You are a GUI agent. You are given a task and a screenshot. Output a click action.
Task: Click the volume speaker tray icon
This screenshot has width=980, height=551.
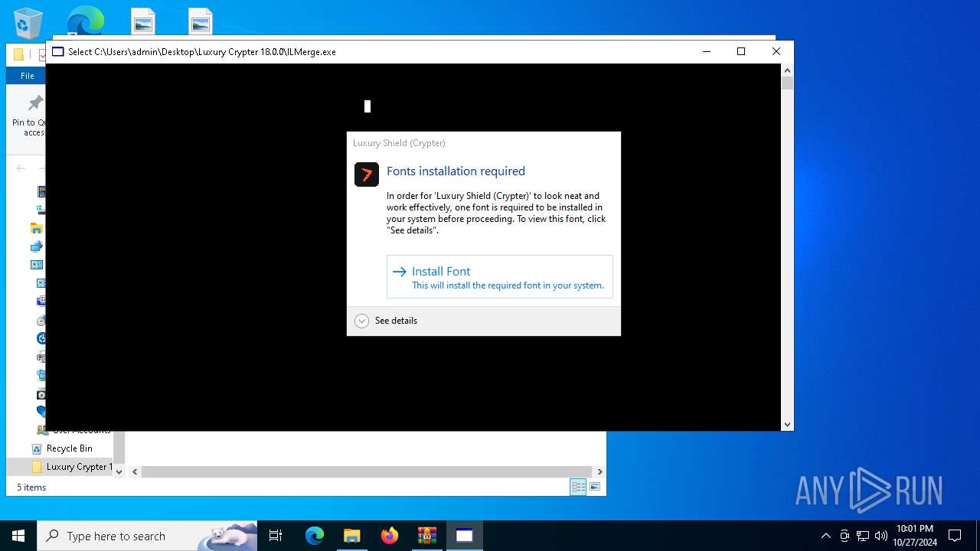click(x=880, y=536)
